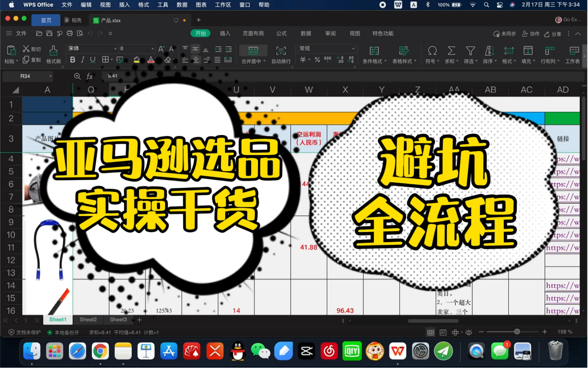Align text vertically to middle
588x368 pixels.
point(196,49)
